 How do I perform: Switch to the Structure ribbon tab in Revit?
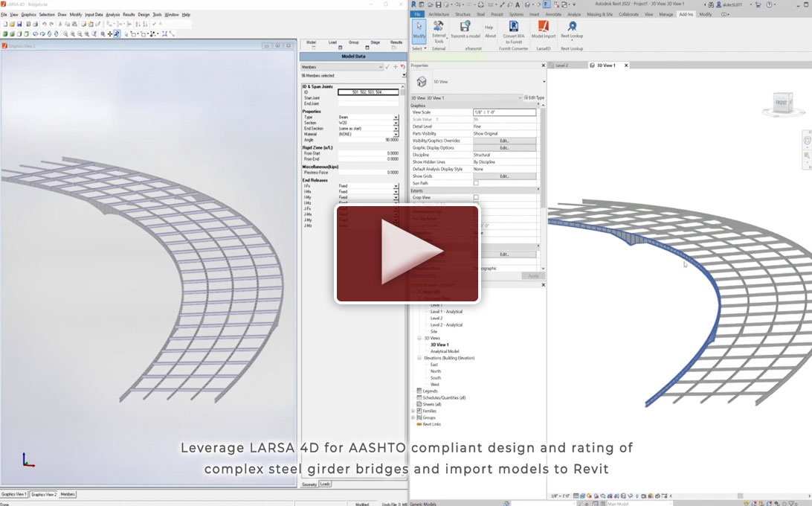[463, 15]
